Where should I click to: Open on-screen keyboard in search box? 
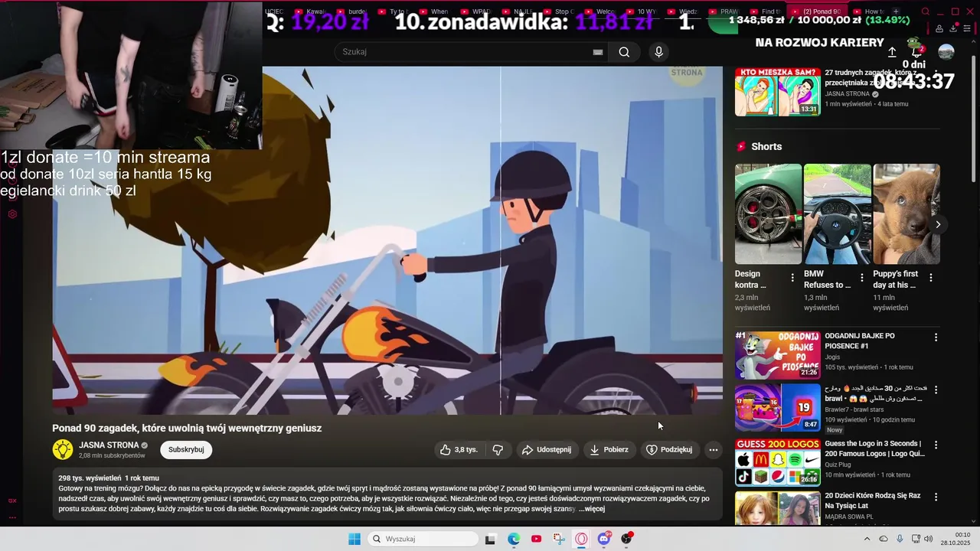coord(598,52)
